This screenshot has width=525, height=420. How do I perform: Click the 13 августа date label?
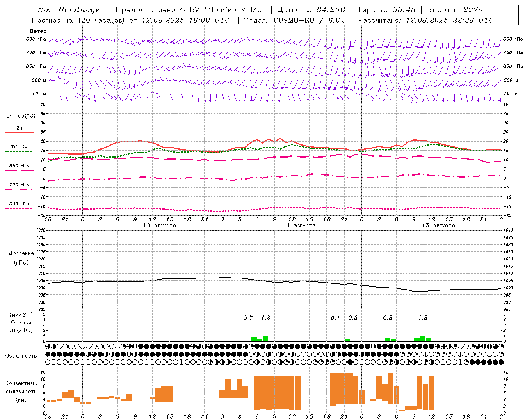click(x=160, y=226)
